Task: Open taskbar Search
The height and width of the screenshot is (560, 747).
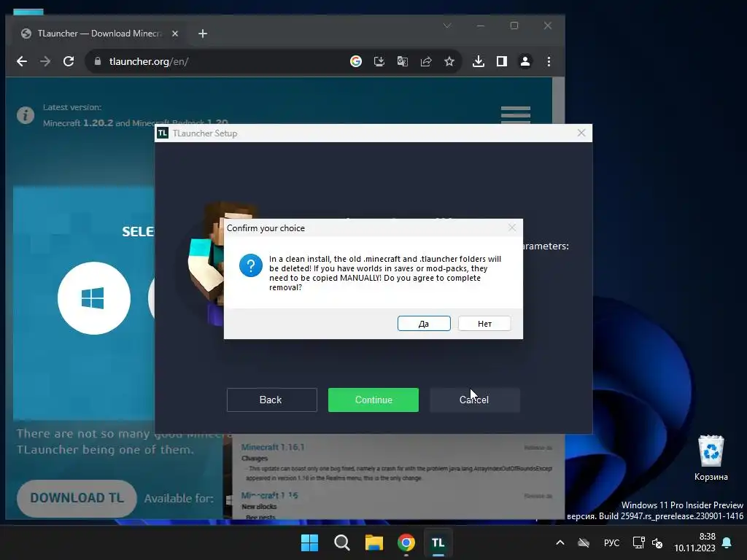Action: coord(341,542)
